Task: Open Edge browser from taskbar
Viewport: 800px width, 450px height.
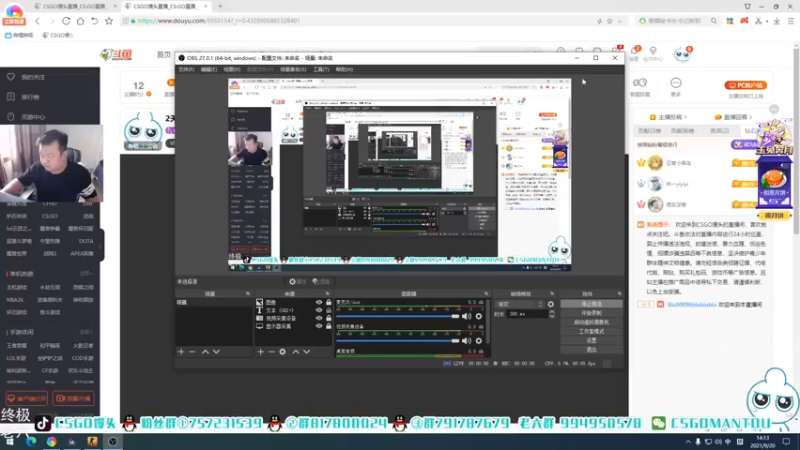Action: (31, 442)
